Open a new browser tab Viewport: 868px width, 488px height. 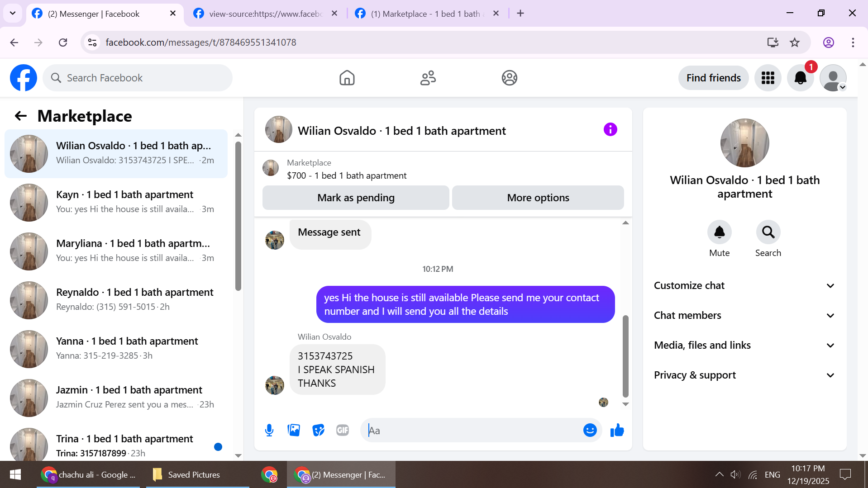point(520,14)
